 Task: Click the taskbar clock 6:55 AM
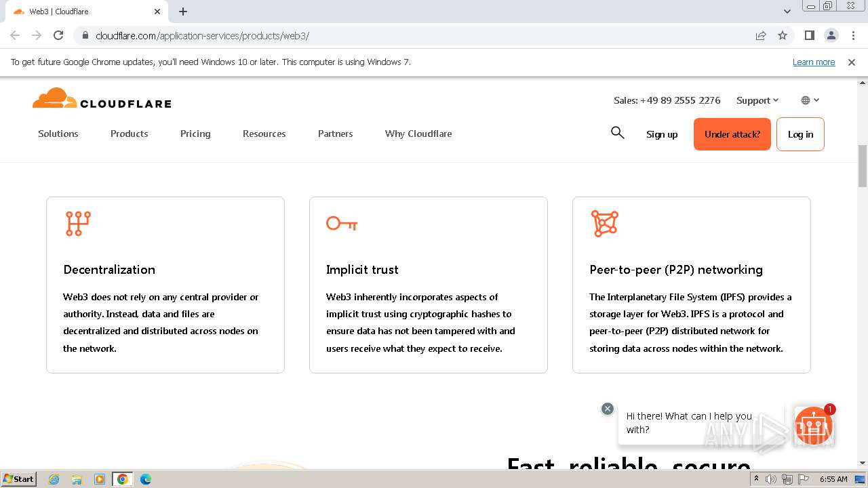[833, 479]
